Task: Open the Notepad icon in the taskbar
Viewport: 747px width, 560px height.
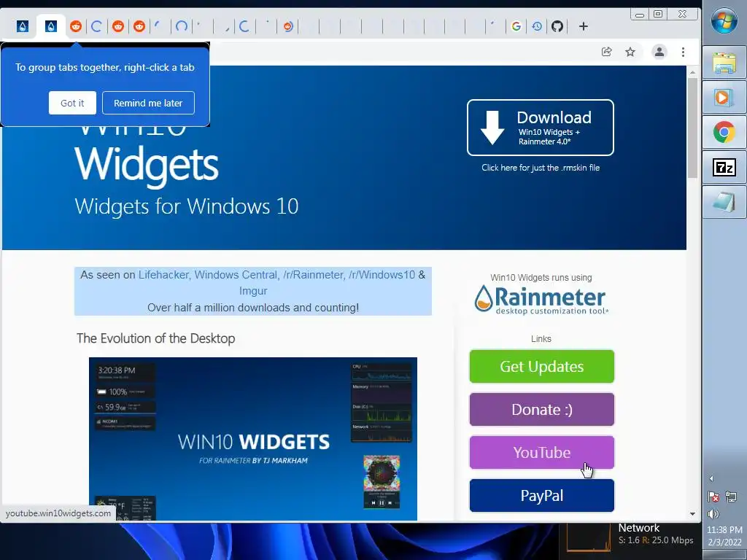Action: (724, 202)
